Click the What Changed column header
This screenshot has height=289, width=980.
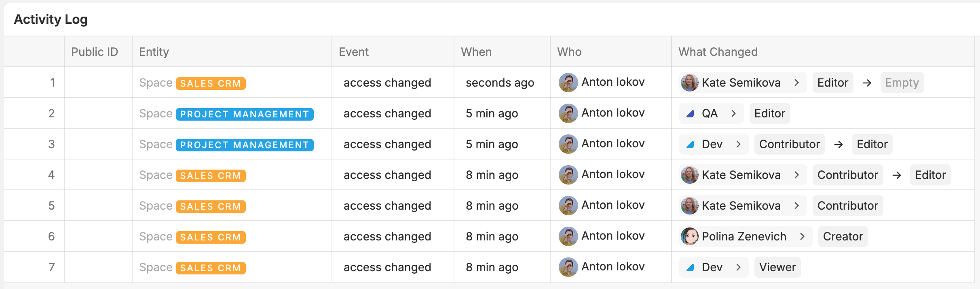pyautogui.click(x=718, y=52)
